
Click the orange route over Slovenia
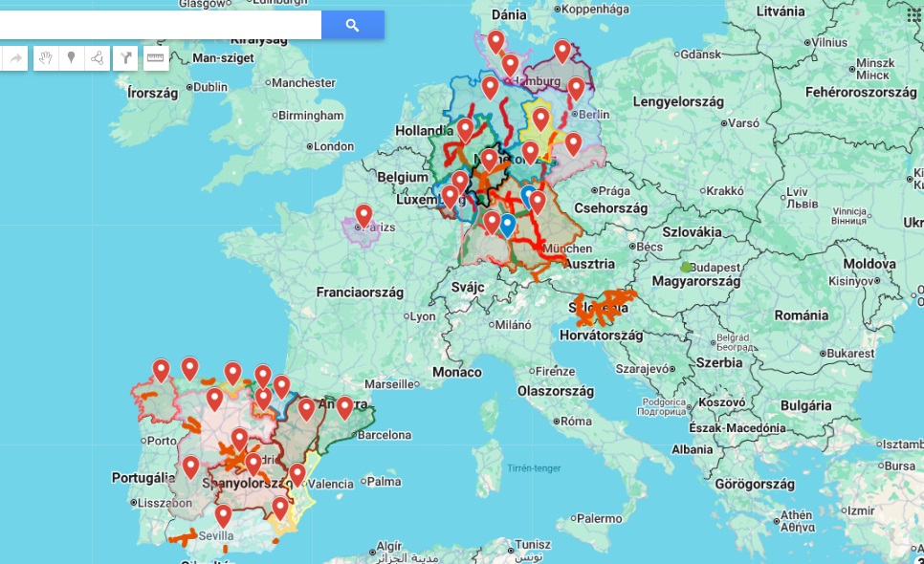(603, 308)
